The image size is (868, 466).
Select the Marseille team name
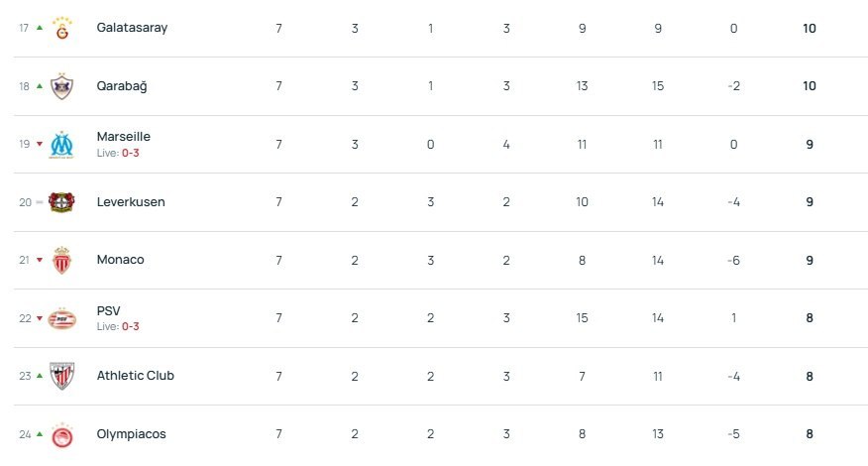click(x=124, y=136)
